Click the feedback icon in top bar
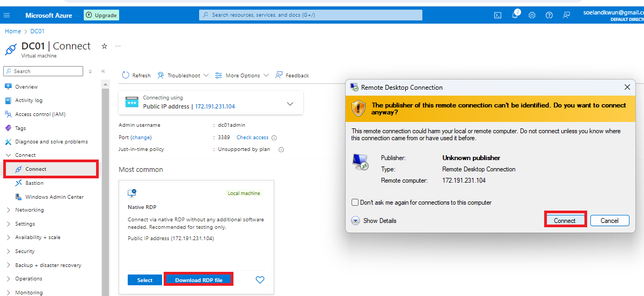644x296 pixels. pyautogui.click(x=566, y=15)
